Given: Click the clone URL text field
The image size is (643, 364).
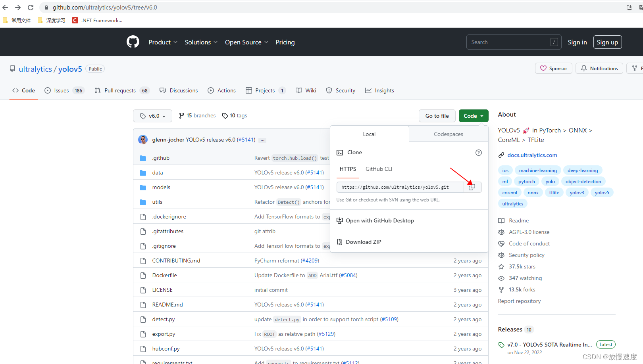Looking at the screenshot, I should 400,187.
